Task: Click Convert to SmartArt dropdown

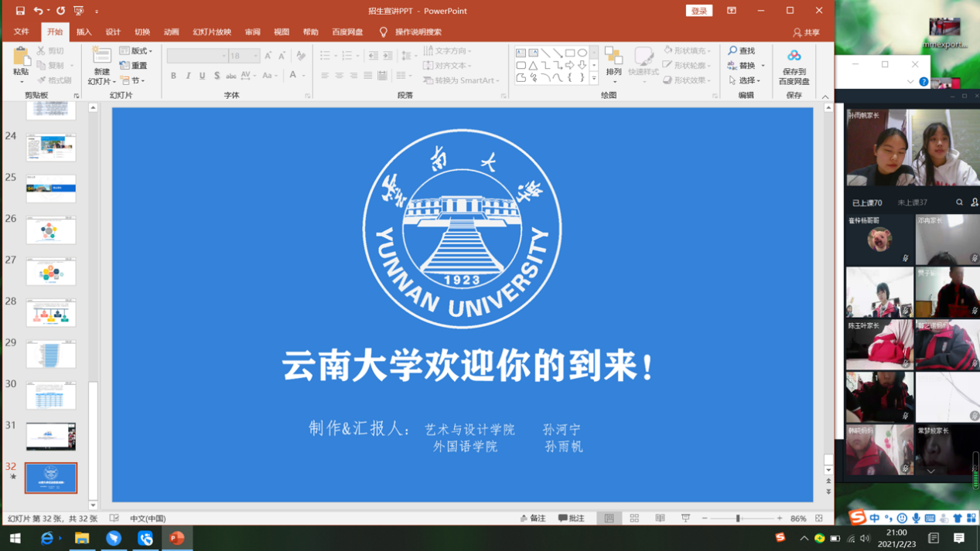Action: click(461, 80)
